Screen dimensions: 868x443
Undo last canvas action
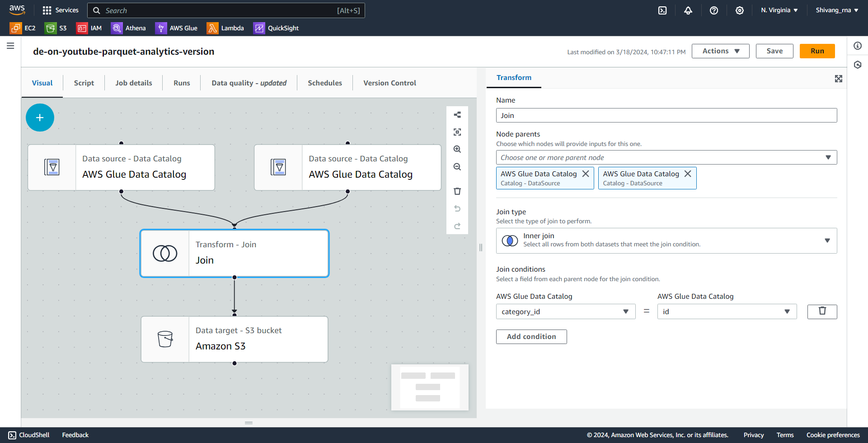pyautogui.click(x=457, y=208)
